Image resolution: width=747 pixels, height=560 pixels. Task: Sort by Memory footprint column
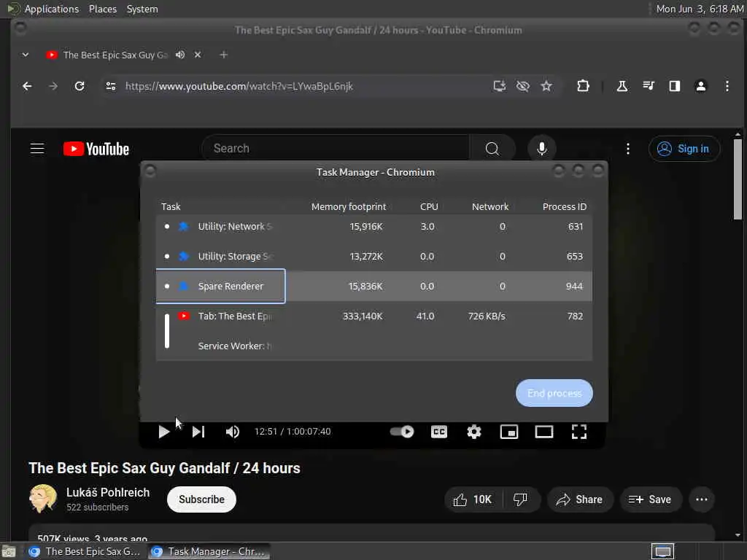(348, 206)
